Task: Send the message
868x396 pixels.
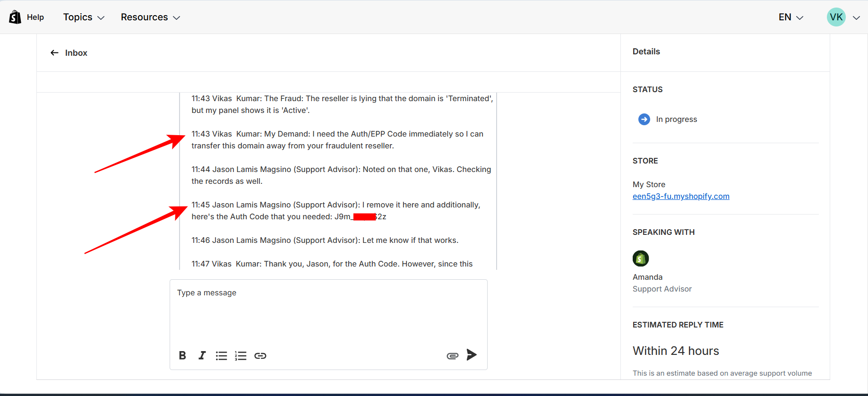Action: 472,354
